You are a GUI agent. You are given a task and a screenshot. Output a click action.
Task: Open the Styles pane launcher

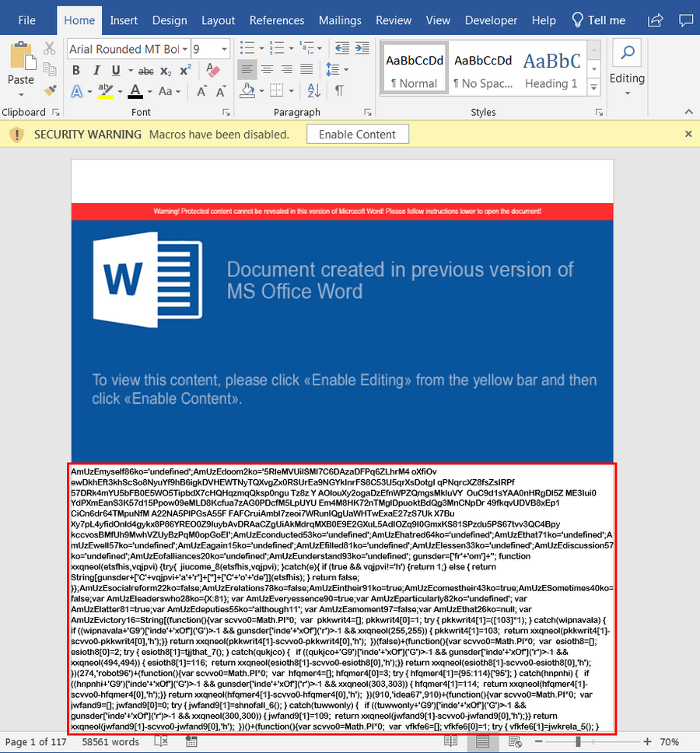point(599,112)
